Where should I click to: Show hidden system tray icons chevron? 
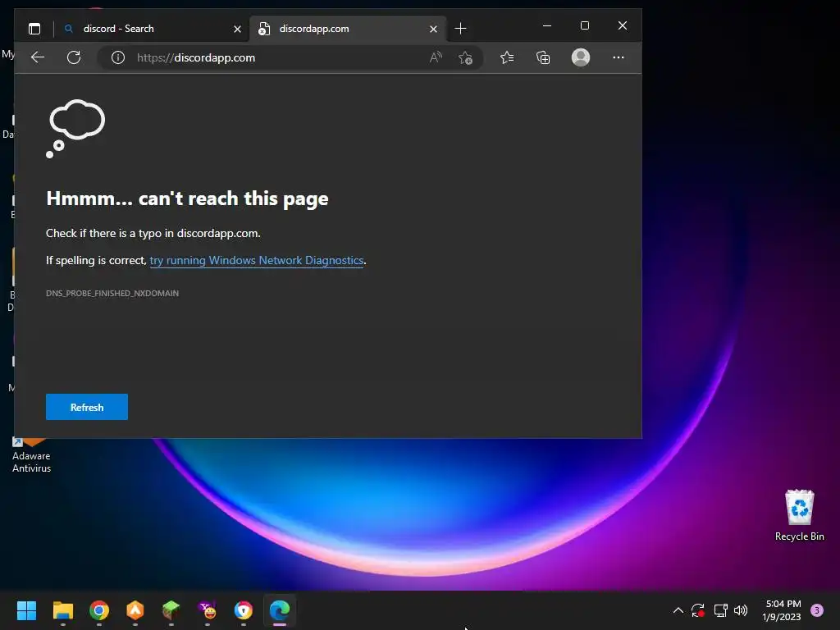(x=678, y=610)
